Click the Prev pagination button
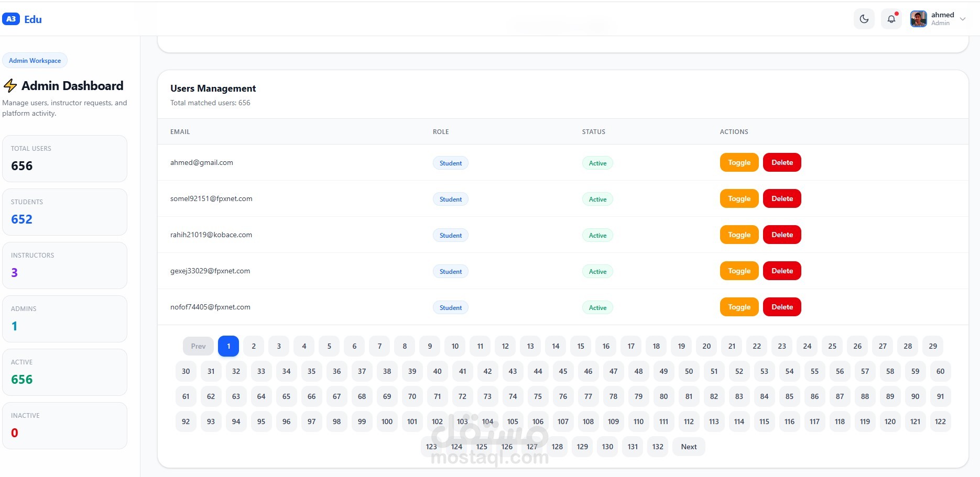The width and height of the screenshot is (980, 477). 198,346
